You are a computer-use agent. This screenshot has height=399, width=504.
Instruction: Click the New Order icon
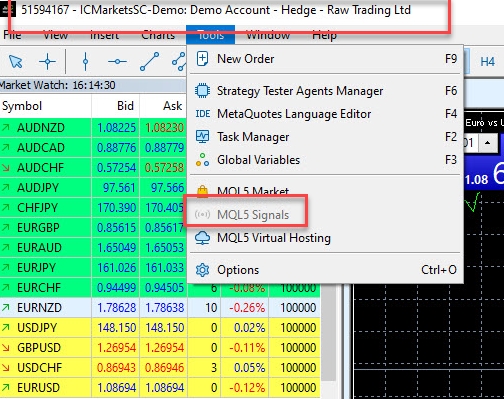point(202,59)
